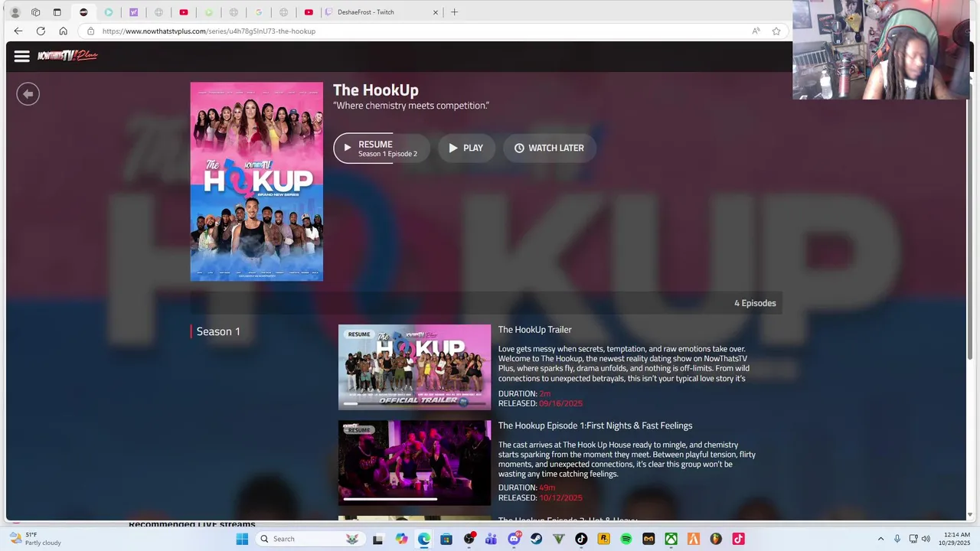Click the browser back arrow
Viewport: 980px width, 551px height.
click(18, 31)
